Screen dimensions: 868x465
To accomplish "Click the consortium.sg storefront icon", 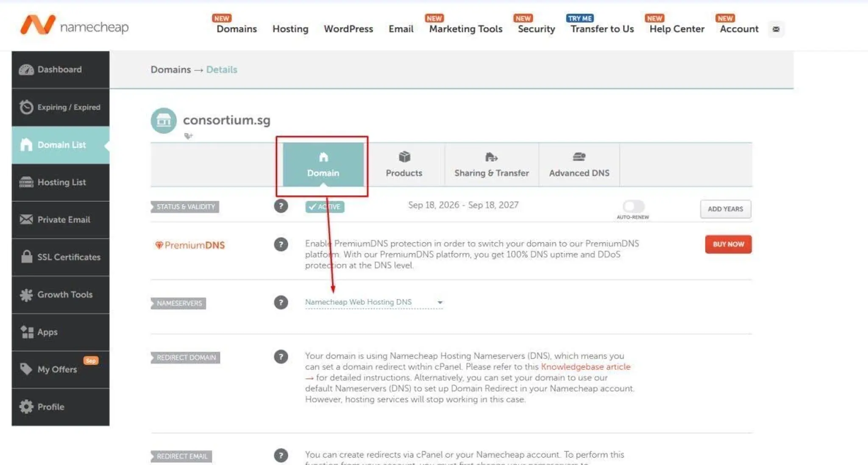I will click(x=164, y=121).
